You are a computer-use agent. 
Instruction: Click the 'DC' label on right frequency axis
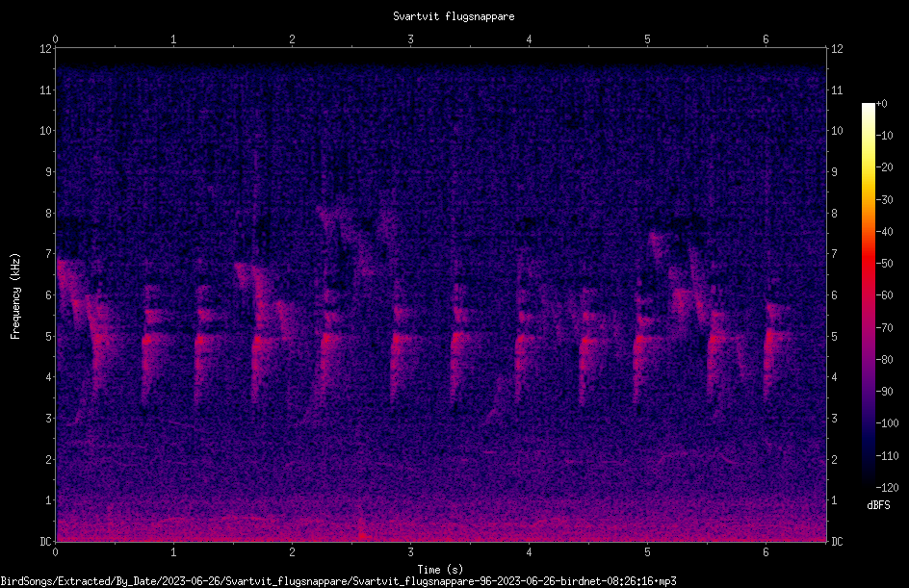click(x=837, y=542)
